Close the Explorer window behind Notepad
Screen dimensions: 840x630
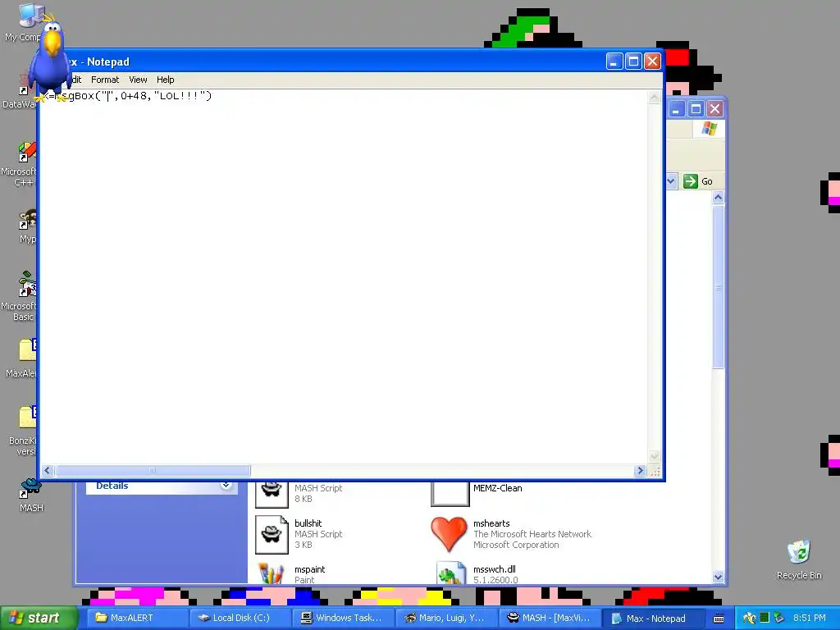714,109
